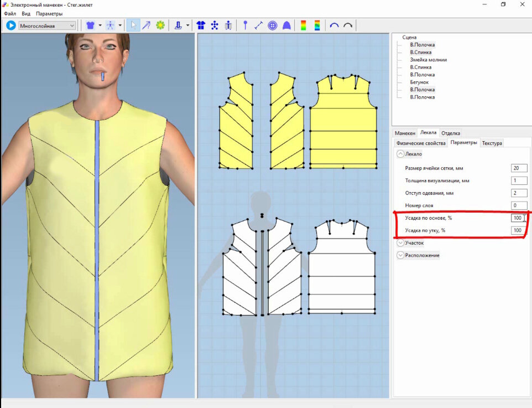Click the 'Толщина визуализации, мм' label
Screen dimensions: 532x408
pyautogui.click(x=437, y=180)
